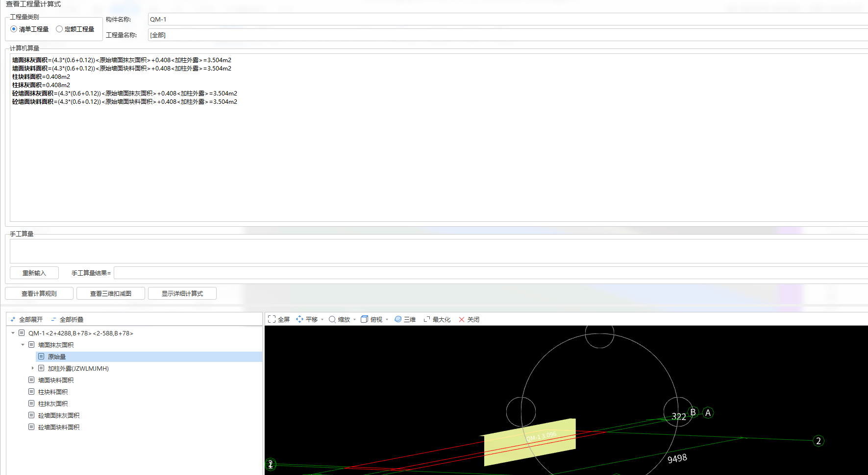The image size is (868, 475).
Task: Click the 柱块料面积=0.408m2 formula line
Action: [x=41, y=77]
